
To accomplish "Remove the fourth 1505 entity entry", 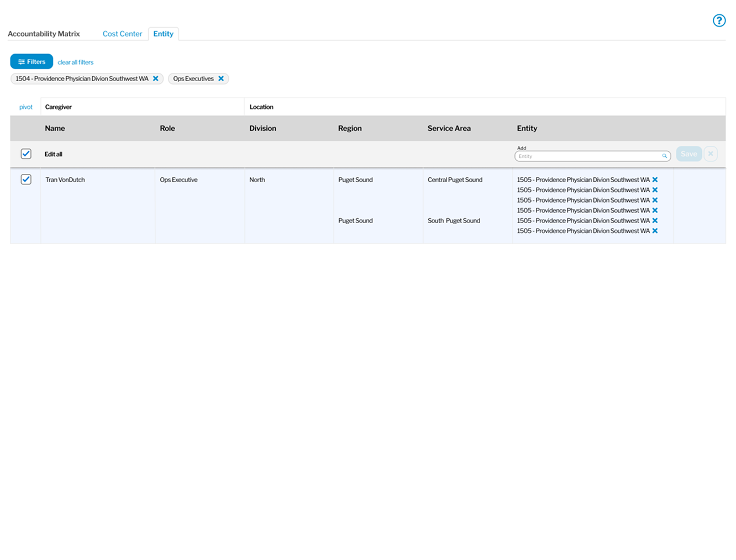I will 655,210.
